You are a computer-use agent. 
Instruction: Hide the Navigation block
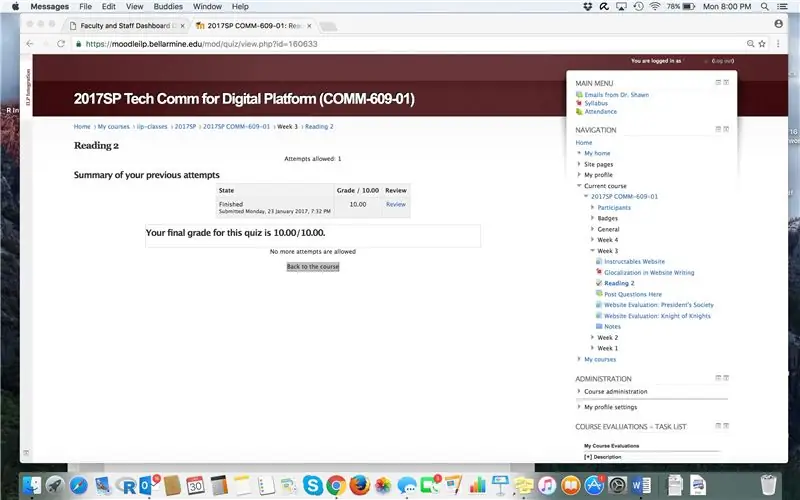[x=718, y=129]
